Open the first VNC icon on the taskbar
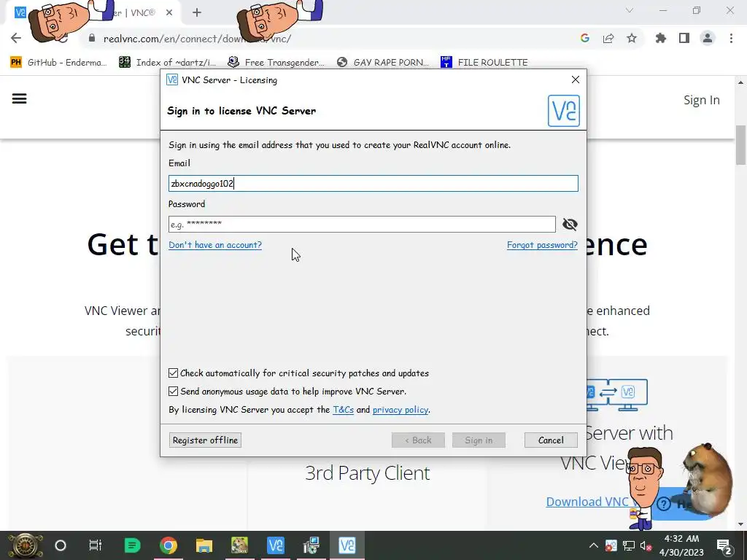Image resolution: width=747 pixels, height=560 pixels. [275, 545]
